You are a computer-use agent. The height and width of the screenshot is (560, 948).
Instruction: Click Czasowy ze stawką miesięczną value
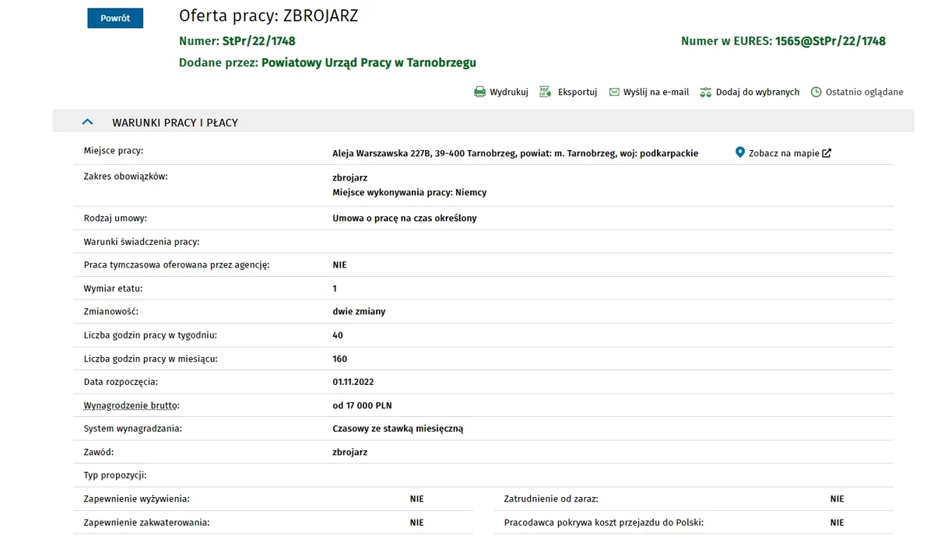(398, 429)
